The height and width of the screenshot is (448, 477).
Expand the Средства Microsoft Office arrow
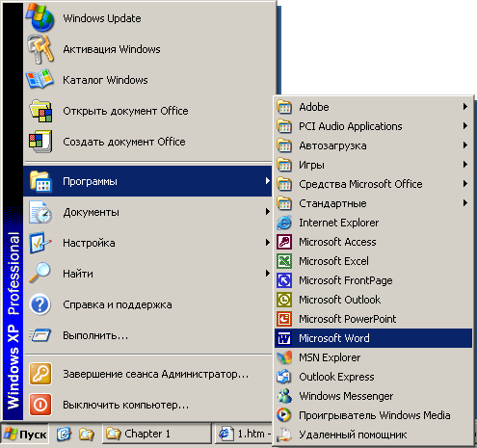[465, 184]
